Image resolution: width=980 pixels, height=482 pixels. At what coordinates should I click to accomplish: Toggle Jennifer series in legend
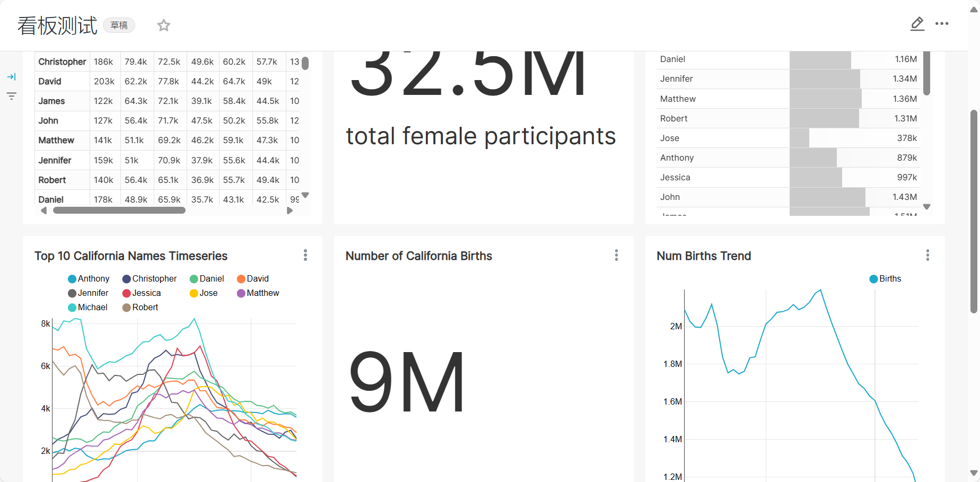click(88, 293)
